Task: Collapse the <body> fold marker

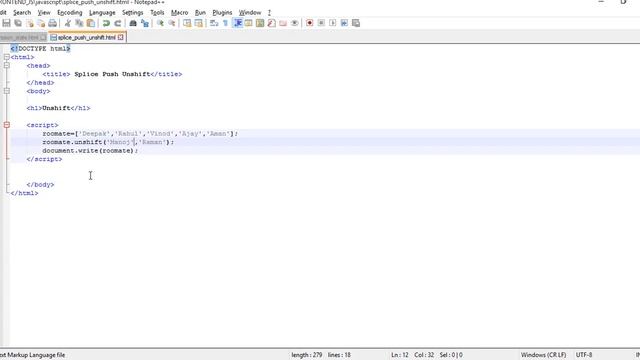Action: (x=7, y=91)
